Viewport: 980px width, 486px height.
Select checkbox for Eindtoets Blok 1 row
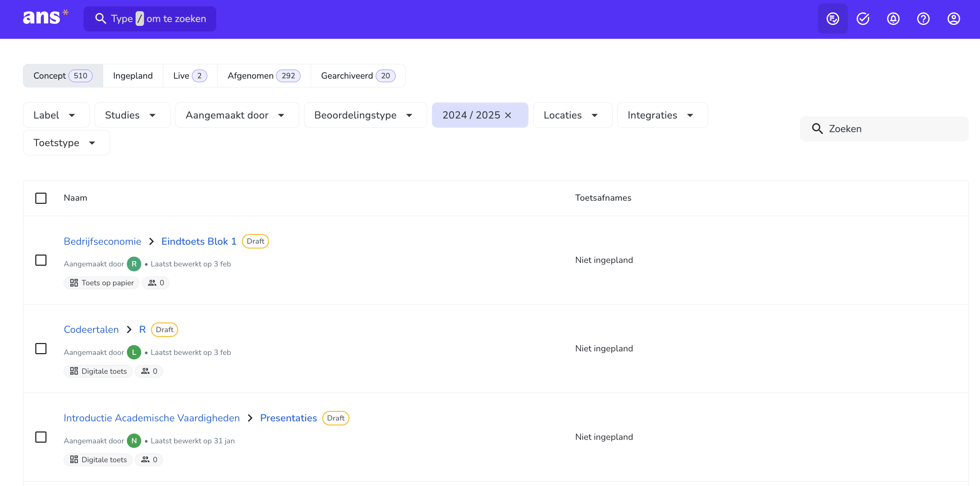click(x=41, y=260)
